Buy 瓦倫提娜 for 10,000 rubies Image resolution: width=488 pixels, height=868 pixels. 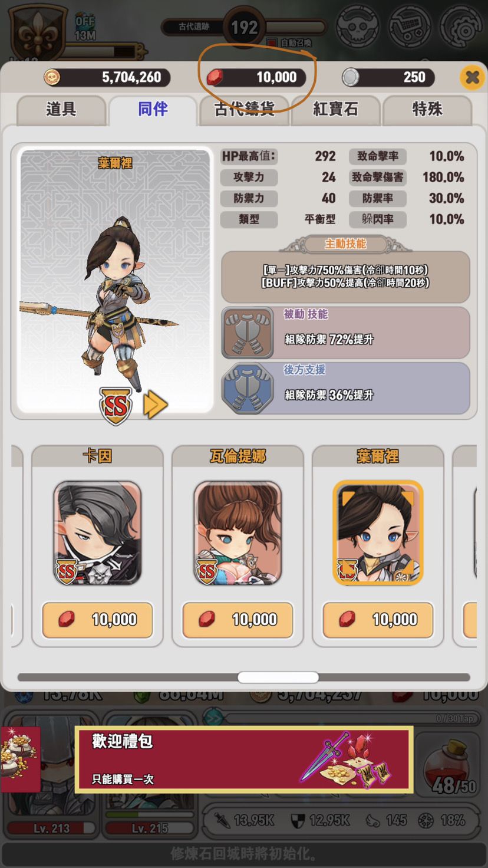(x=238, y=620)
